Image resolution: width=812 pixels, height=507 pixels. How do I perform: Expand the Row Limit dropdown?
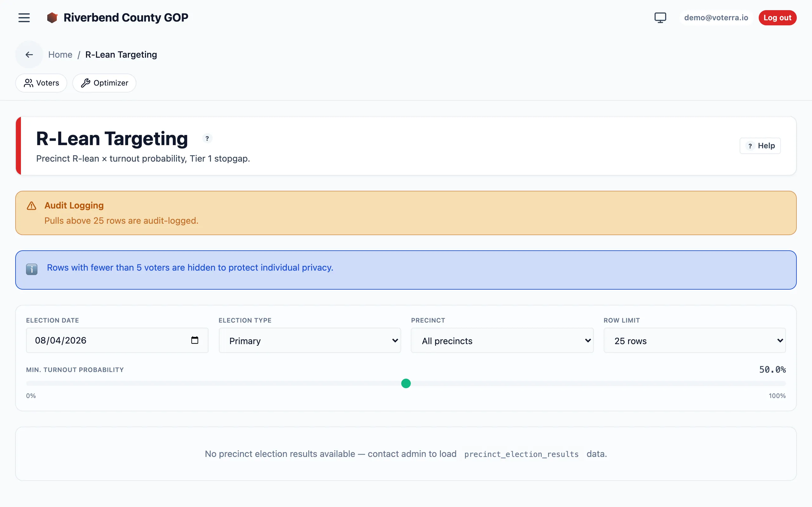tap(695, 340)
